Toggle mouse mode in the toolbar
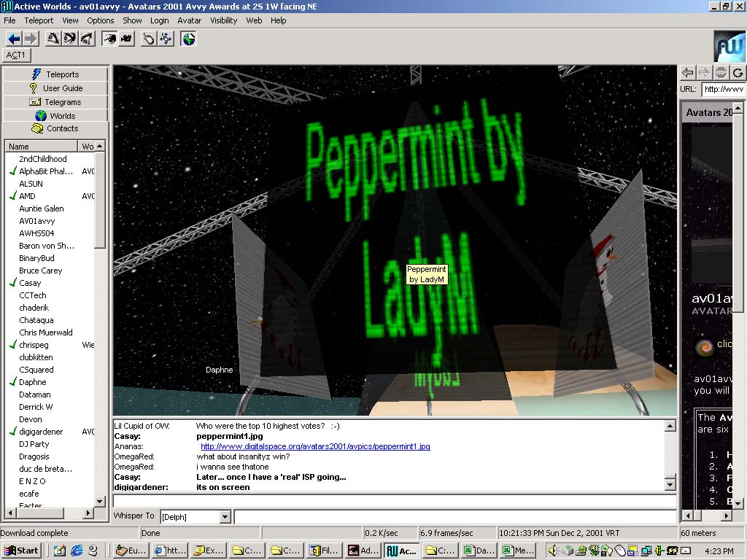The image size is (747, 560). [149, 39]
